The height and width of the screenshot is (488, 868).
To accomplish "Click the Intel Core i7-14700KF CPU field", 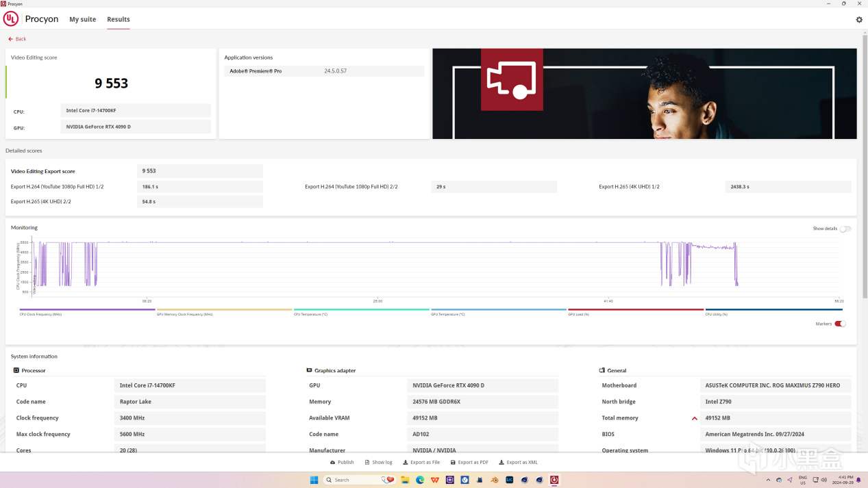I will tap(136, 110).
